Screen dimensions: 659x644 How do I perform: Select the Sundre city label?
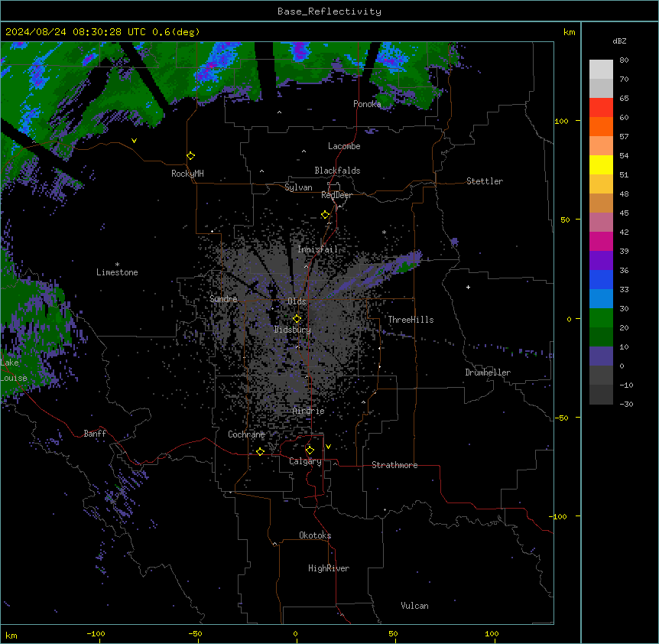pos(223,299)
